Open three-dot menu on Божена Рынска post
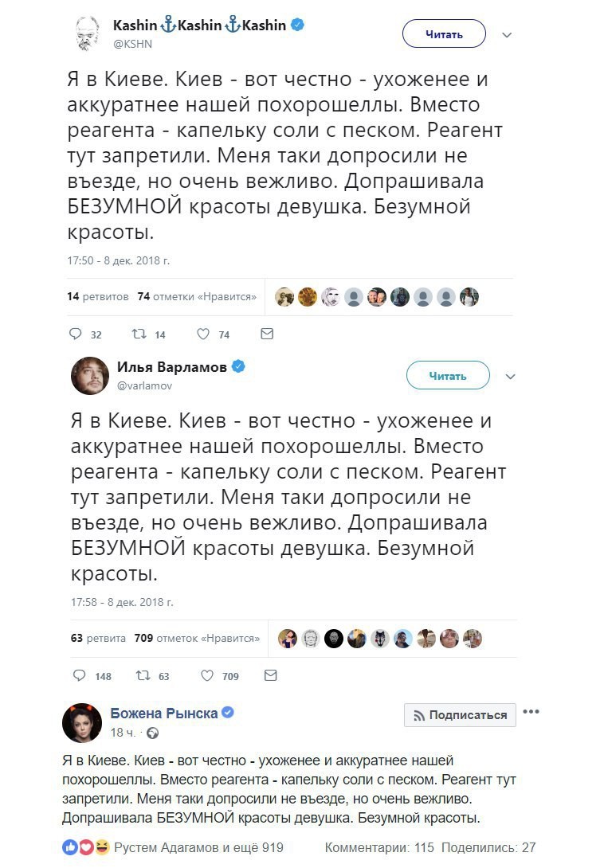This screenshot has height=868, width=604. coord(531,711)
